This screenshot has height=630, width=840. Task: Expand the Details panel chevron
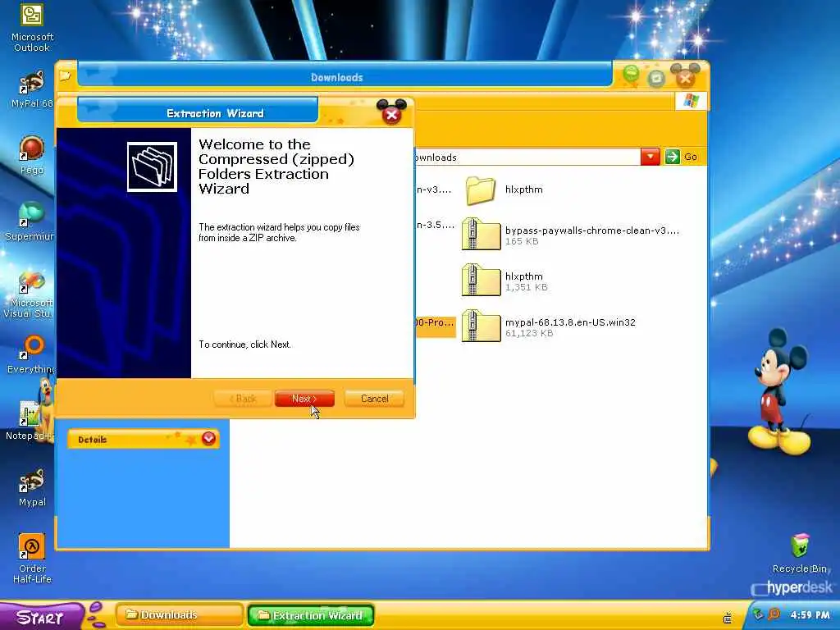[208, 439]
